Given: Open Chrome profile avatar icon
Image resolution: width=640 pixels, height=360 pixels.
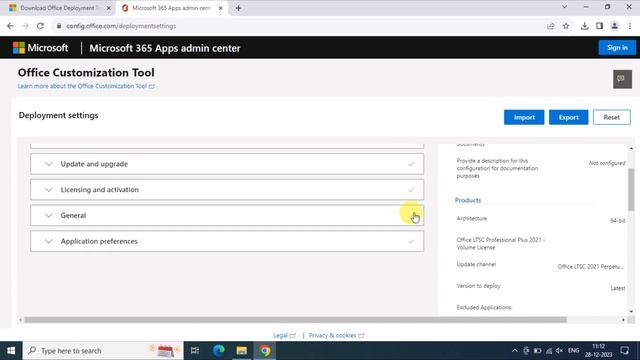Looking at the screenshot, I should pyautogui.click(x=614, y=26).
